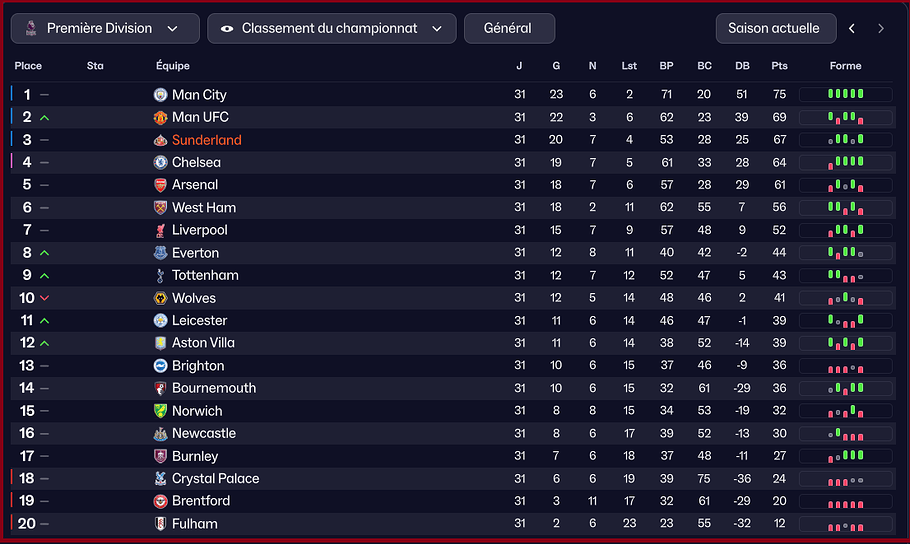Click the Sunderland club crest icon
Screen dimensions: 910x544
pos(160,140)
